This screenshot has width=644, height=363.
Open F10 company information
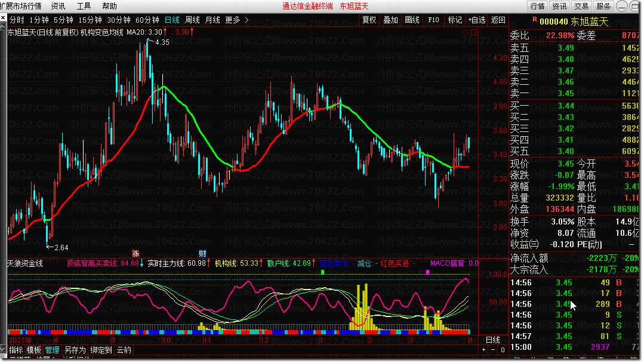click(x=433, y=20)
